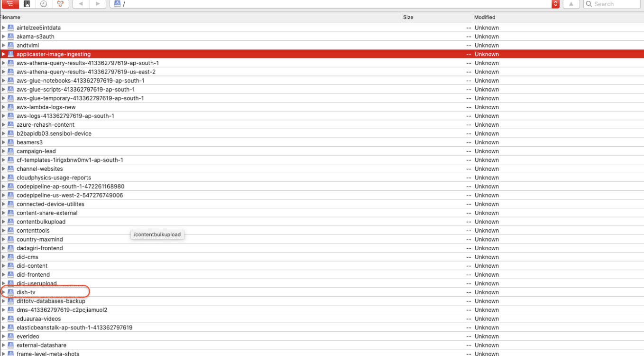Click the bucket icon beside beamers3
Image resolution: width=644 pixels, height=356 pixels.
10,142
